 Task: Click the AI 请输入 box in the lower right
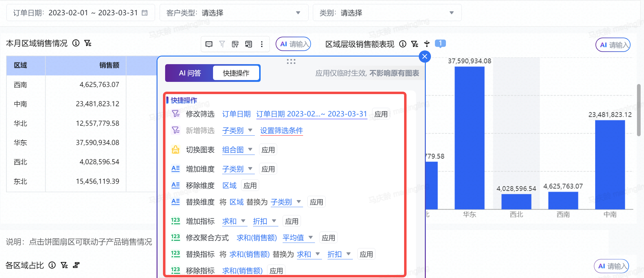click(611, 266)
